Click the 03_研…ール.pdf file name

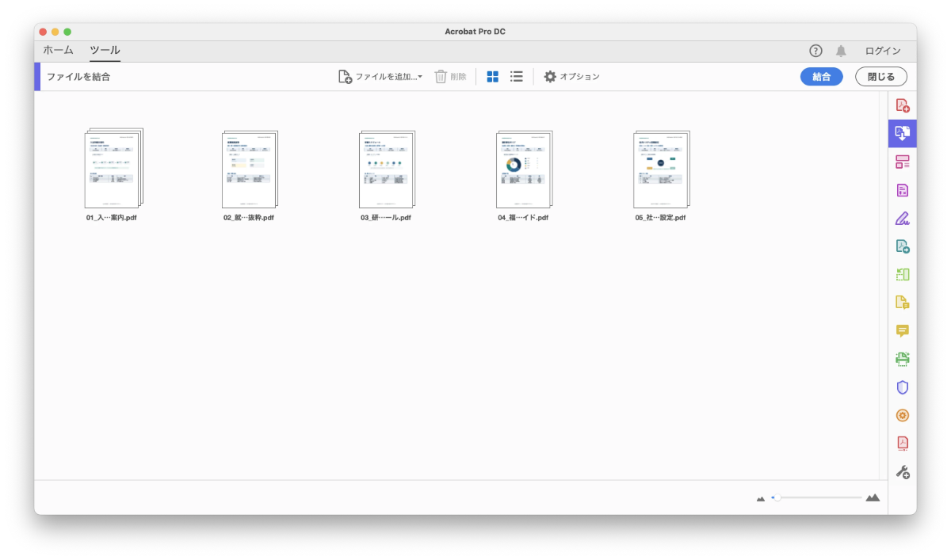(386, 218)
